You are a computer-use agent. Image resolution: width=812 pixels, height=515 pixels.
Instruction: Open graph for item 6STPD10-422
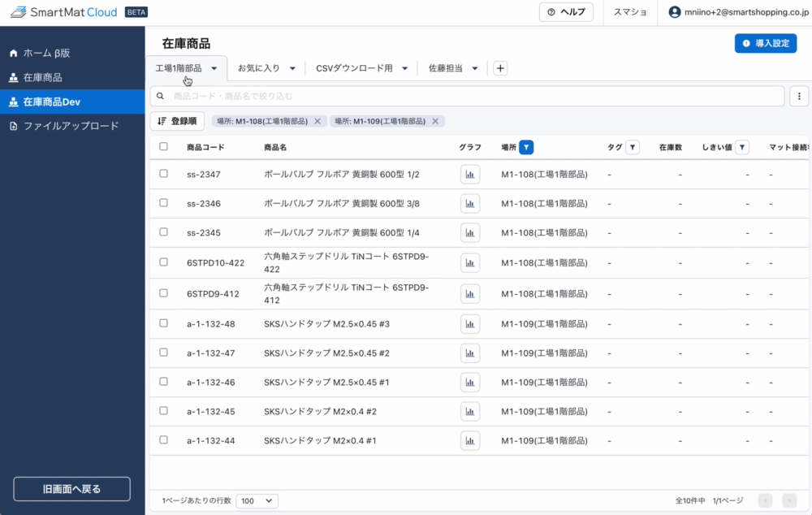469,262
